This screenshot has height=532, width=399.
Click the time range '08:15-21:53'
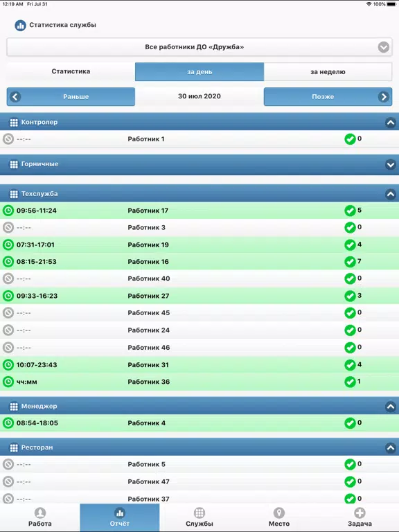tap(37, 262)
